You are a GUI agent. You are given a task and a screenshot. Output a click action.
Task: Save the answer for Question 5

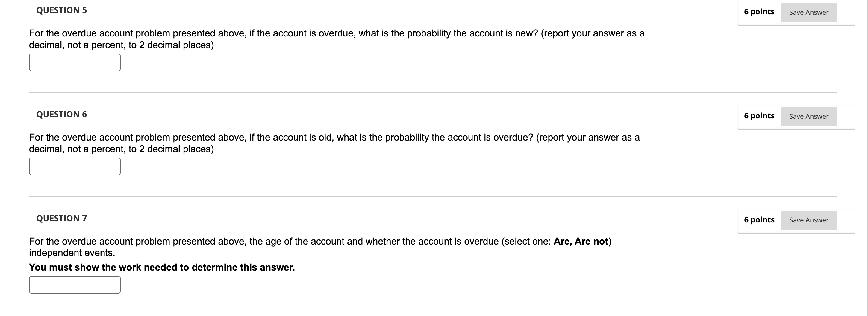808,12
